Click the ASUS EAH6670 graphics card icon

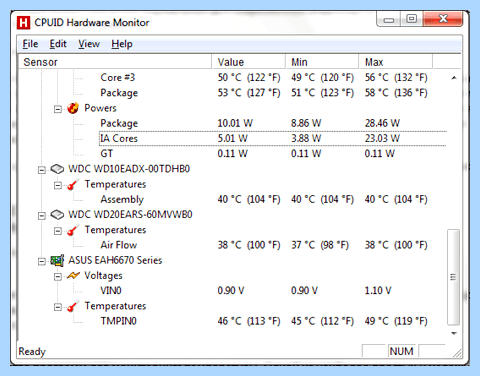coord(57,260)
